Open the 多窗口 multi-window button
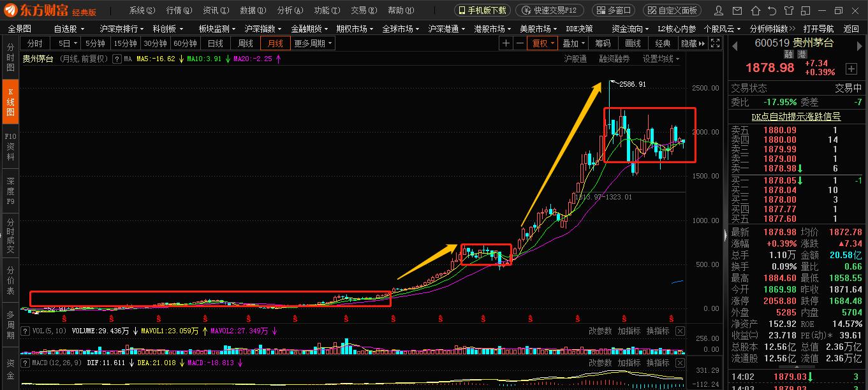Viewport: 868px width, 390px height. (x=614, y=10)
